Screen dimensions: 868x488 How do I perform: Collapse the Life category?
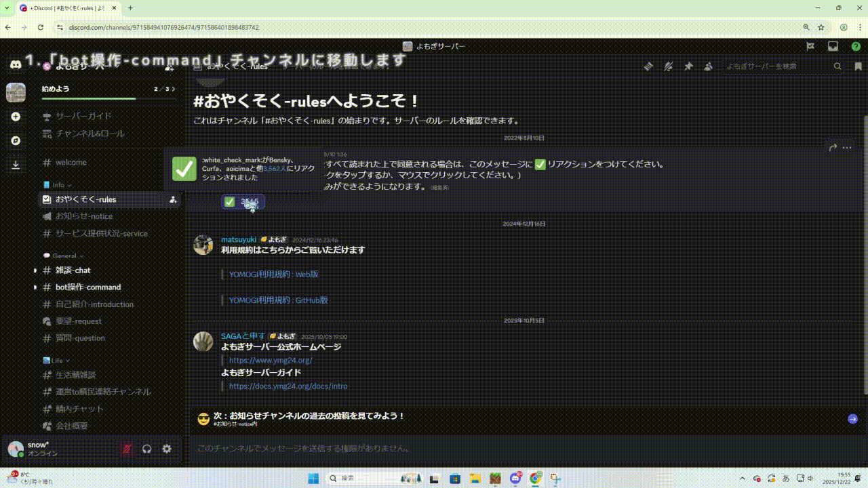tap(56, 361)
